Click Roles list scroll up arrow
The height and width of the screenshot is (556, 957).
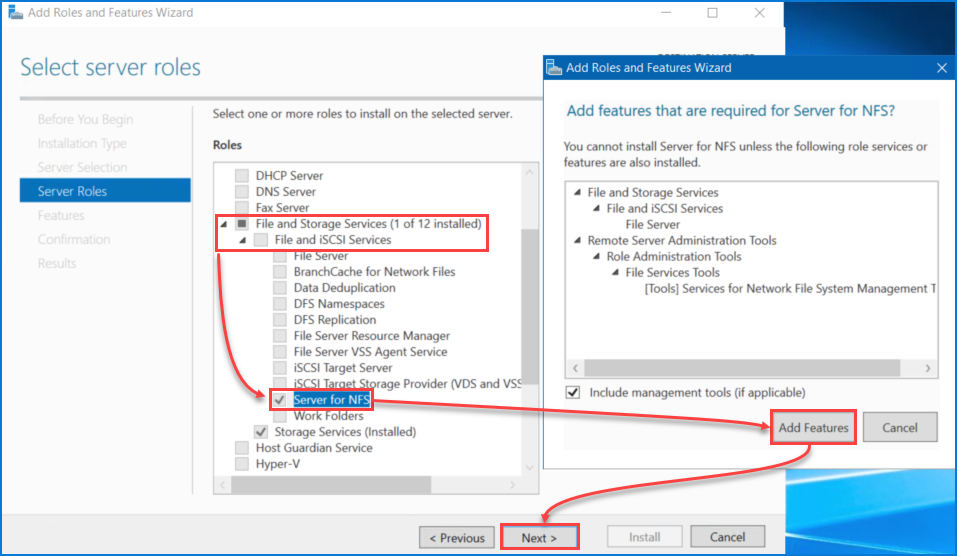point(530,173)
